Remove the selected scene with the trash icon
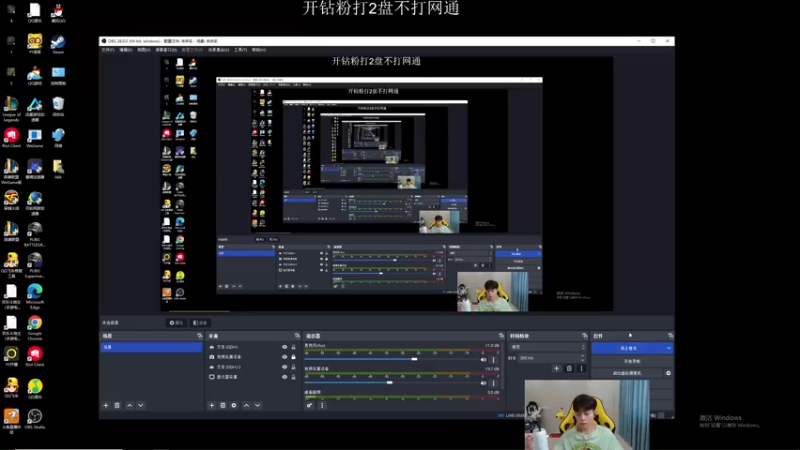The height and width of the screenshot is (450, 800). click(117, 406)
